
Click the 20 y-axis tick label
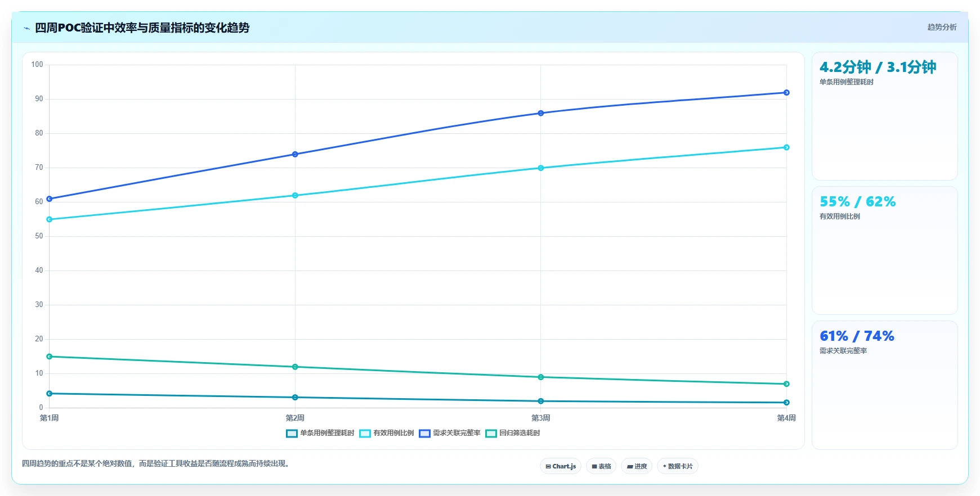point(39,339)
